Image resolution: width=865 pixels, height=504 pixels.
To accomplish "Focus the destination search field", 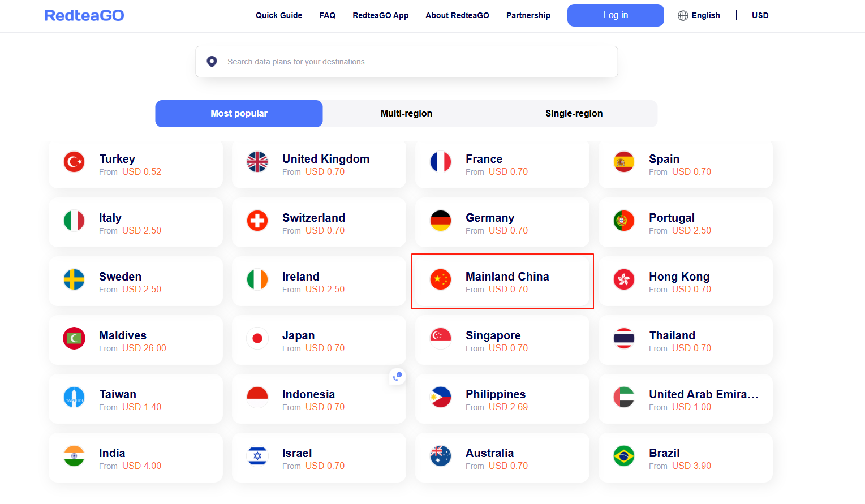I will (x=407, y=62).
